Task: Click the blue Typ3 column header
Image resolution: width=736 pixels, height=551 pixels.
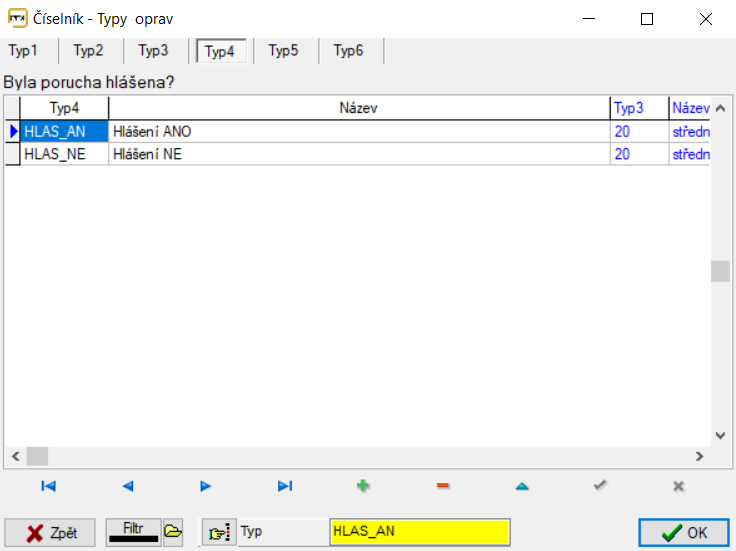Action: [x=639, y=108]
